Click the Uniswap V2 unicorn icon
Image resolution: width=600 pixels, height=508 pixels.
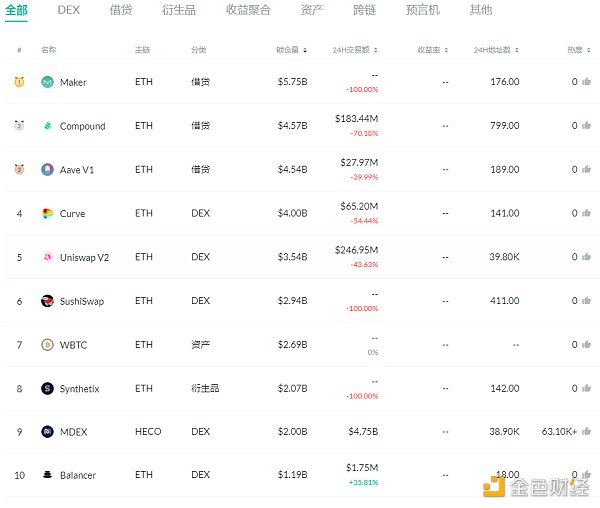point(48,257)
